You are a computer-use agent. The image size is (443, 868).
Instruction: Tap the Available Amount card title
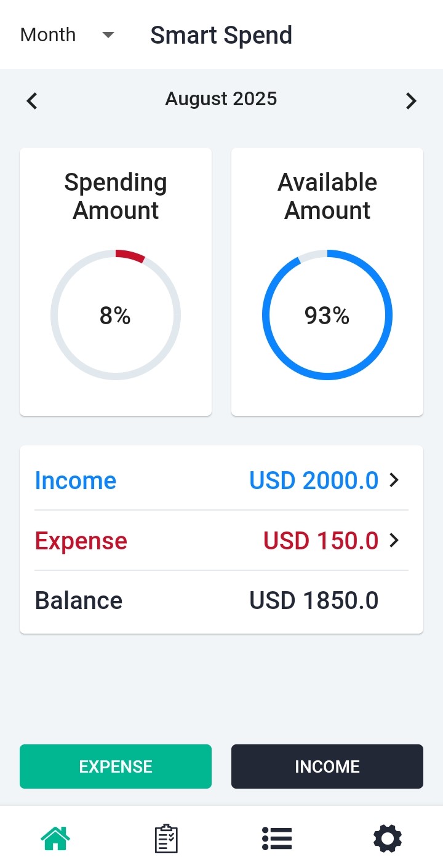(x=327, y=196)
